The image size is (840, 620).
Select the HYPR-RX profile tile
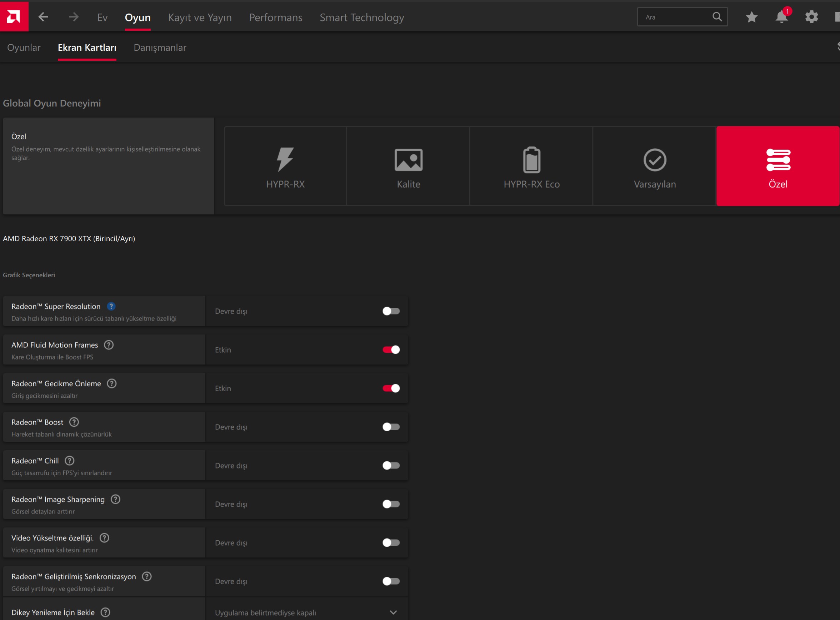[285, 166]
